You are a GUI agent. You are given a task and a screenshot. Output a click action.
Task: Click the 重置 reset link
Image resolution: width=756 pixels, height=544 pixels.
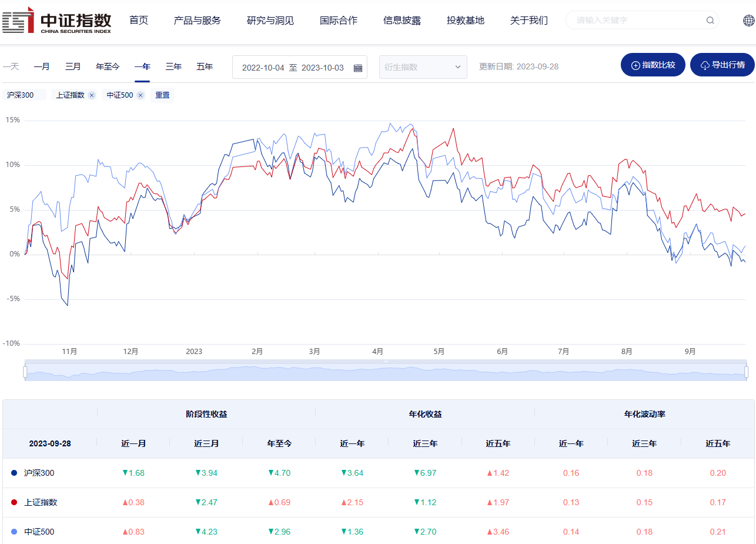pos(162,95)
